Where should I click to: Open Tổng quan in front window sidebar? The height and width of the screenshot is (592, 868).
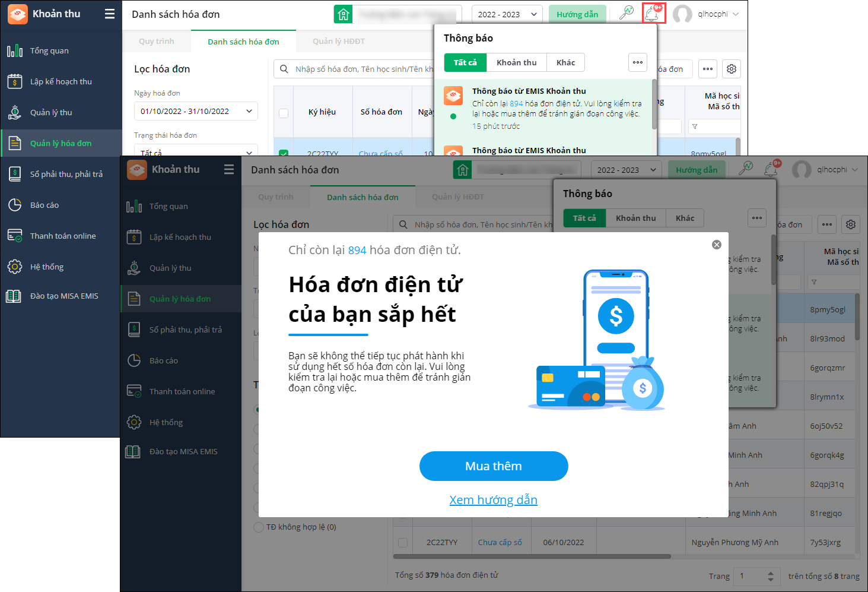coord(181,206)
